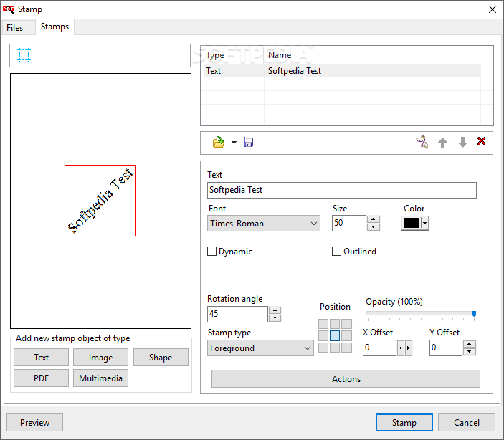504x440 pixels.
Task: Enable the Dynamic checkbox
Action: [x=211, y=251]
